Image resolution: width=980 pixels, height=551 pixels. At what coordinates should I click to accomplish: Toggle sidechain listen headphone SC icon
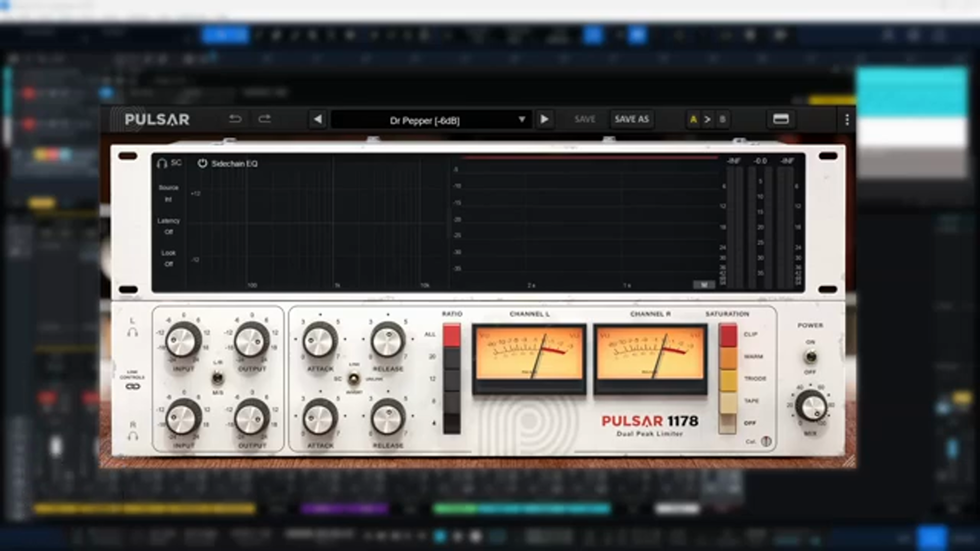click(169, 163)
